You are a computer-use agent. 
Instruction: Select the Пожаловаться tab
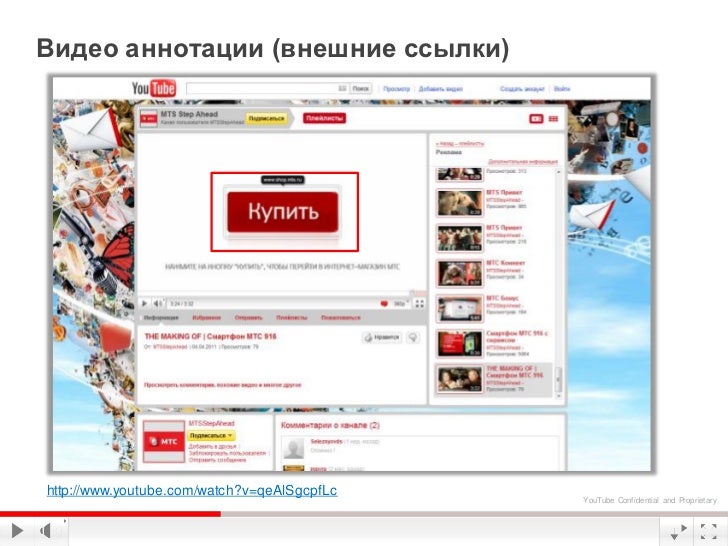point(341,318)
